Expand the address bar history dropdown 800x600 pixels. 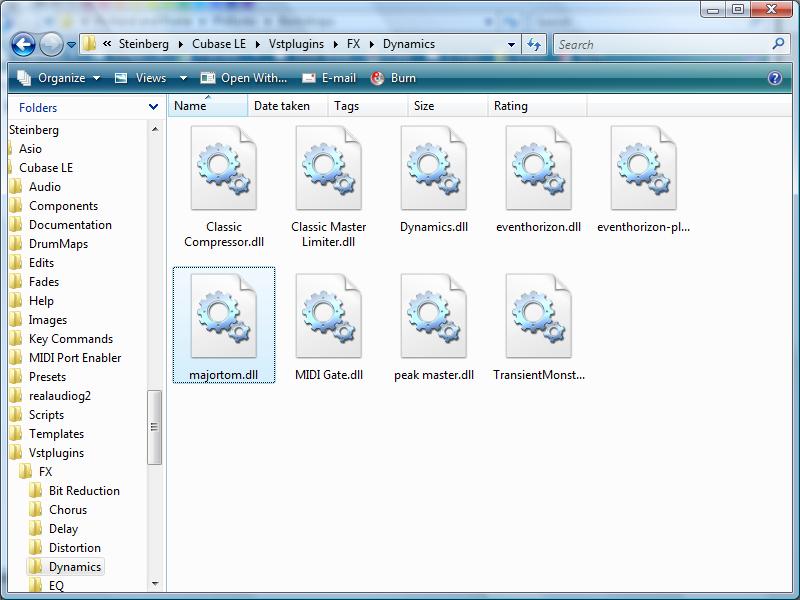(x=511, y=44)
